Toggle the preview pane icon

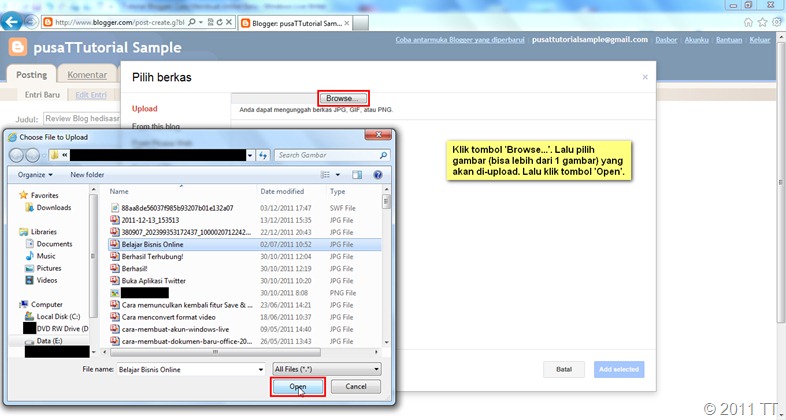pyautogui.click(x=357, y=174)
